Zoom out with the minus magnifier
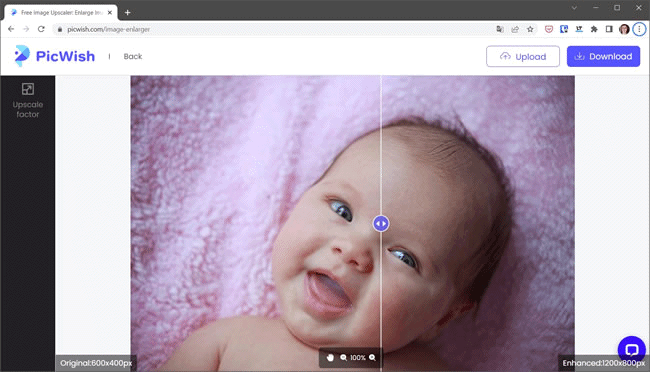The width and height of the screenshot is (650, 372). click(x=343, y=357)
